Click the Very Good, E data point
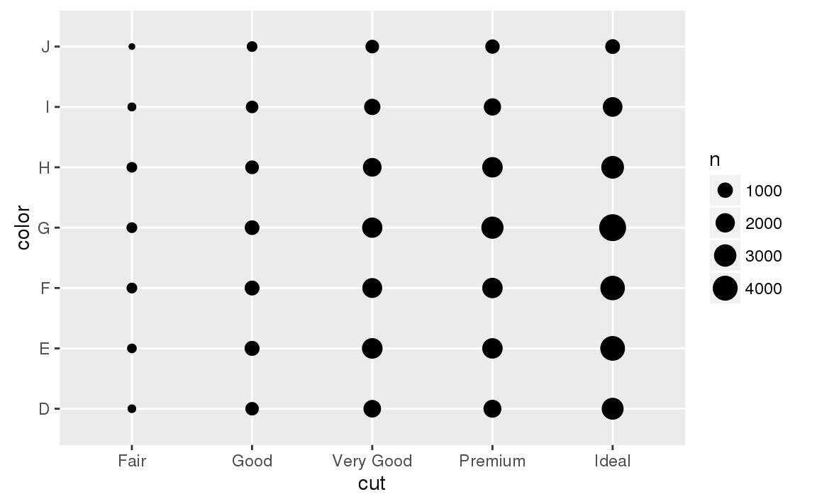 [372, 348]
